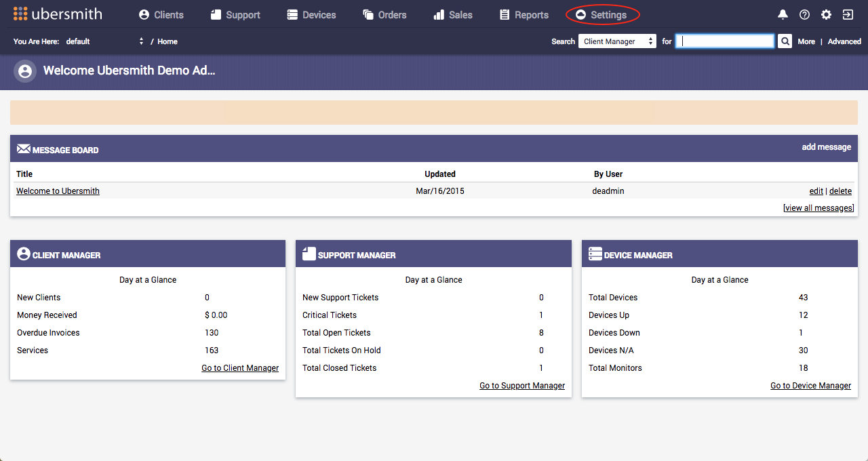The height and width of the screenshot is (461, 868).
Task: Go to Client Manager link
Action: click(x=240, y=368)
